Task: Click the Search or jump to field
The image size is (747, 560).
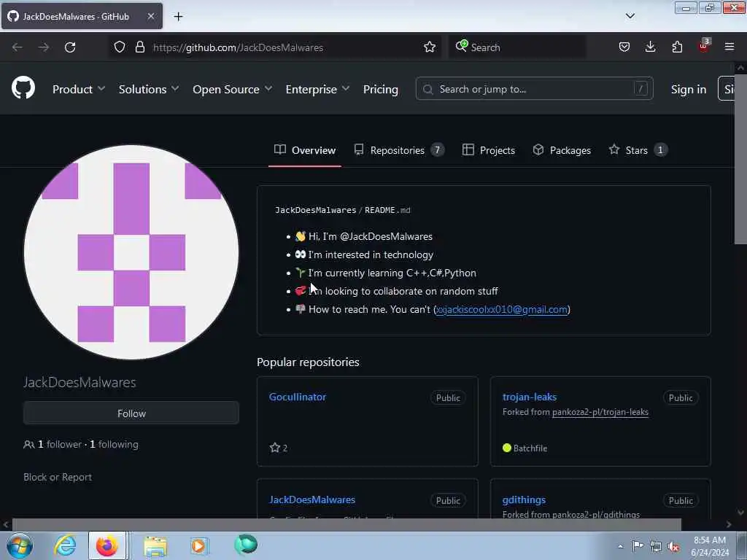Action: point(534,89)
